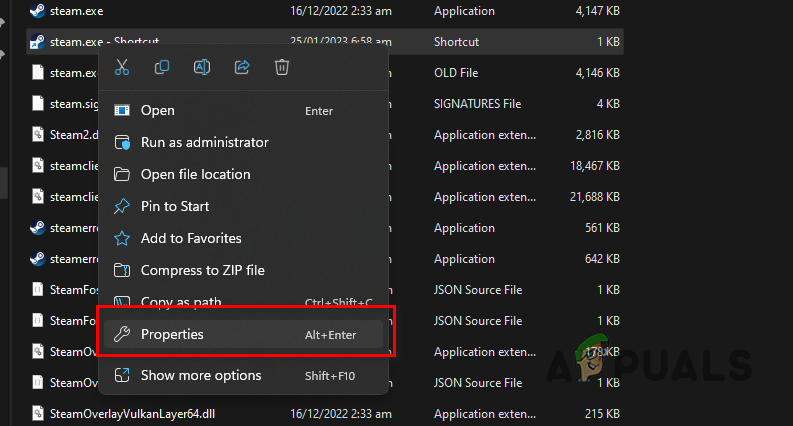The width and height of the screenshot is (793, 426).
Task: Click the Steam icon in the 561 KB row
Action: pos(37,228)
